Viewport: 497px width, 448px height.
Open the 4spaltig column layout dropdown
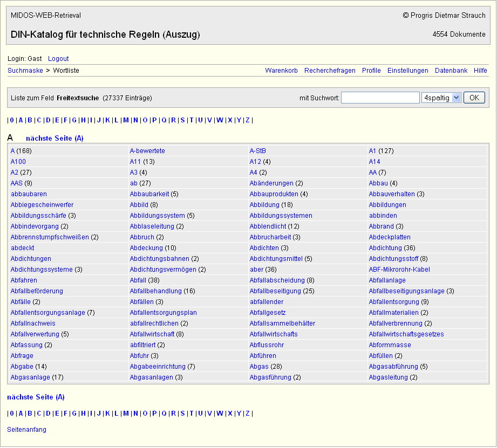pyautogui.click(x=441, y=98)
